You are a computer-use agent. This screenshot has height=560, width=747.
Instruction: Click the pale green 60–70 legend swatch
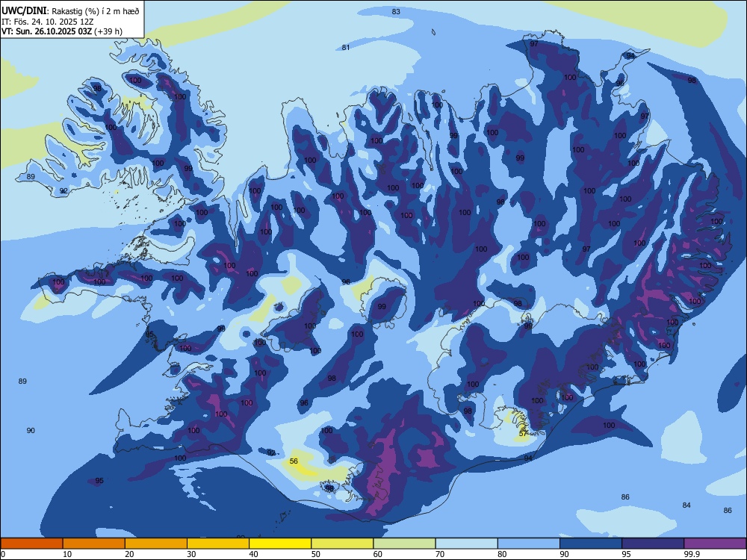click(404, 544)
